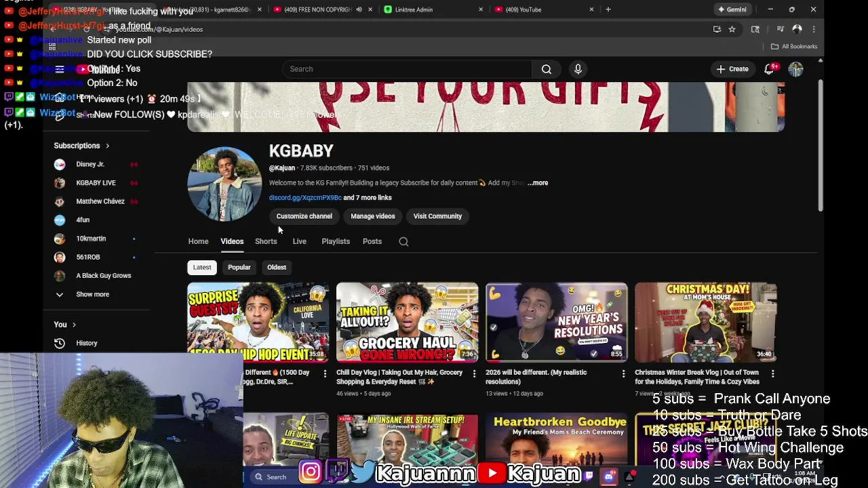Viewport: 868px width, 488px height.
Task: Open A Black Guy Grows in subscriptions
Action: [x=103, y=276]
